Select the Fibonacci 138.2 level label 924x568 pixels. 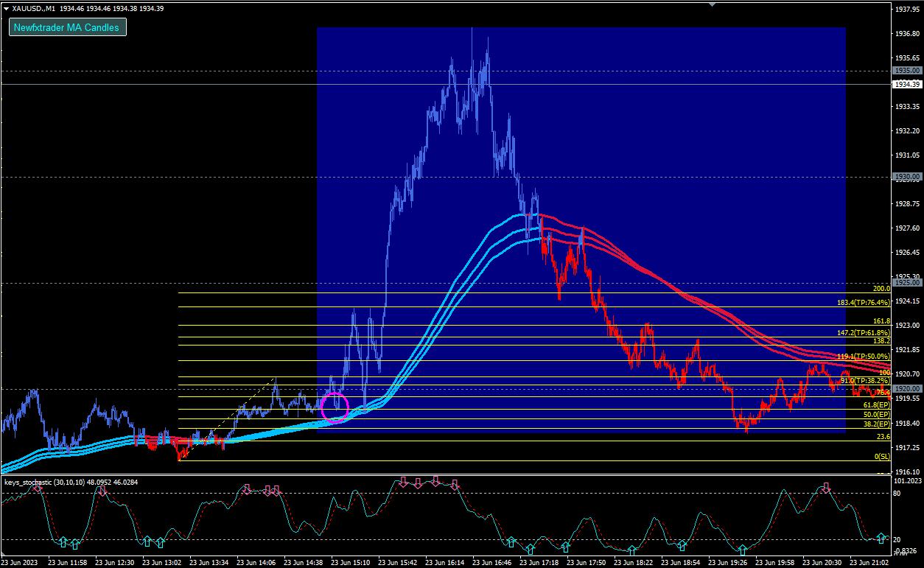[x=881, y=341]
